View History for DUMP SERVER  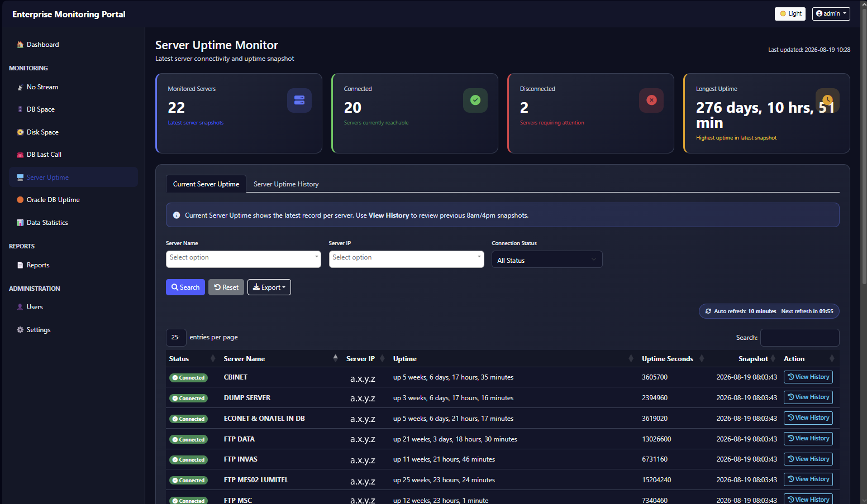[x=808, y=397]
